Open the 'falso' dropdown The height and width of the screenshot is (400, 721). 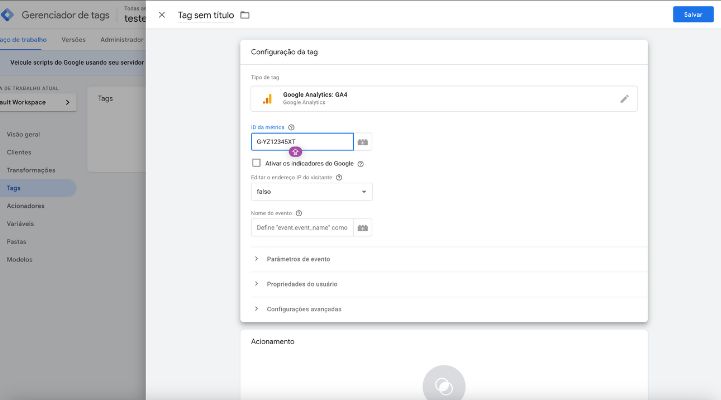[311, 192]
